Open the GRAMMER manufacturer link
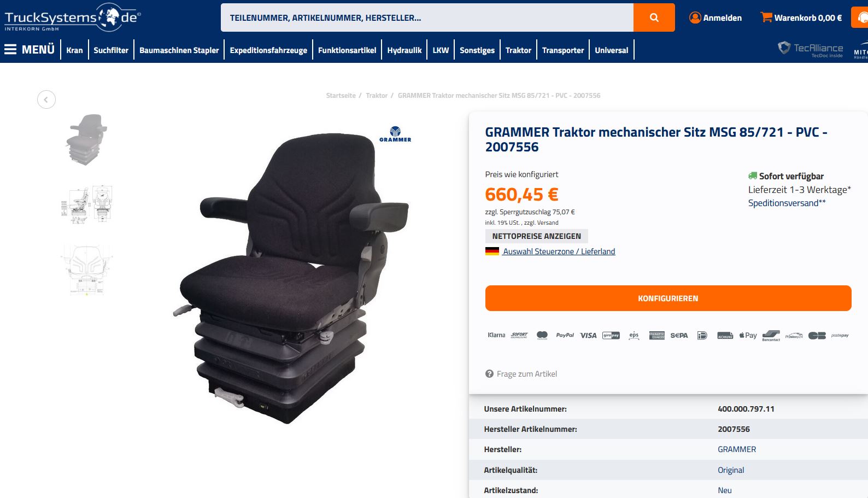 point(737,449)
